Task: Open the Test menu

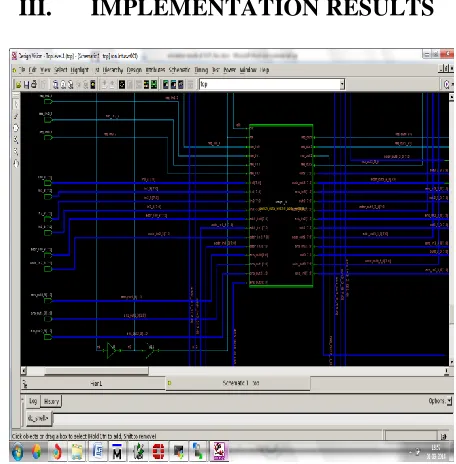Action: (x=216, y=70)
